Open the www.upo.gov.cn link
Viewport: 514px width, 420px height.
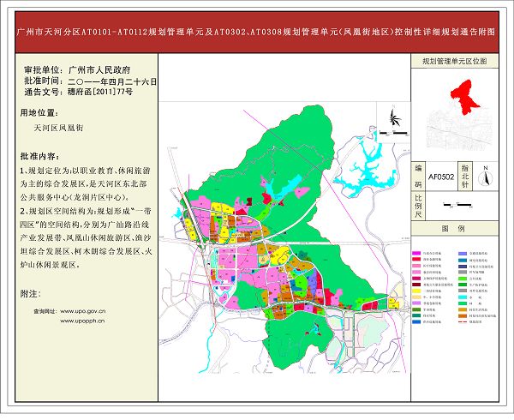tap(83, 310)
